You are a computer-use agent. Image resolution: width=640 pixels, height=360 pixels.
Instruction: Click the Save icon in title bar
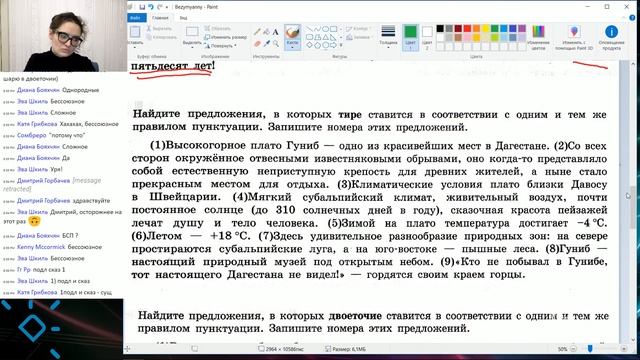click(x=142, y=7)
